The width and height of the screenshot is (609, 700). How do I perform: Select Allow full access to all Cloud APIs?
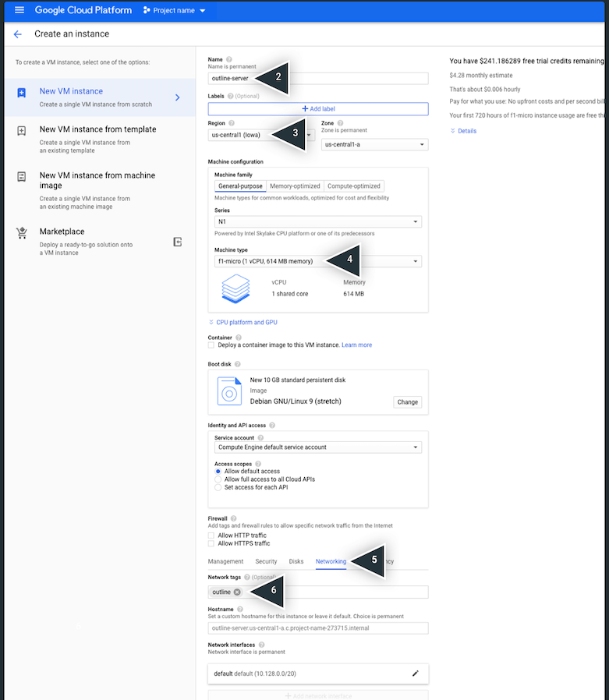point(218,479)
